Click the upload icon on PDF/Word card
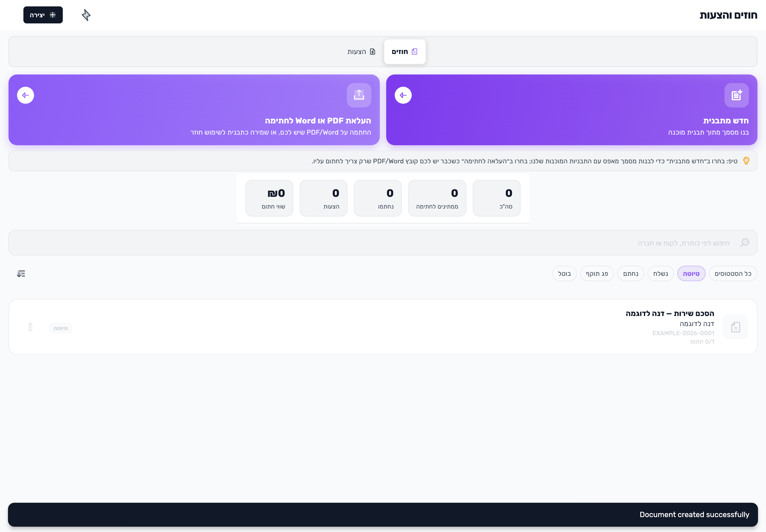 tap(359, 95)
